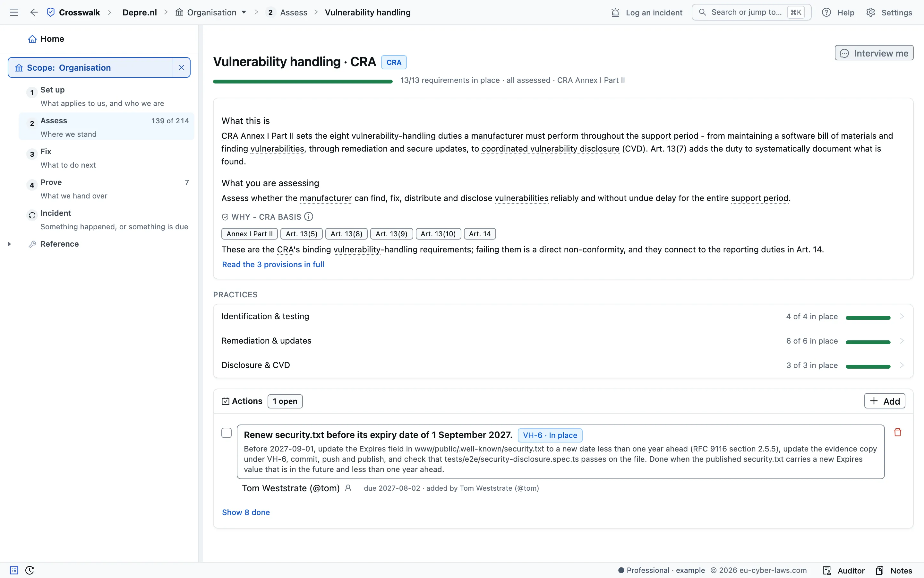924x578 pixels.
Task: Click the Depre.nl breadcrumb link
Action: pyautogui.click(x=139, y=13)
